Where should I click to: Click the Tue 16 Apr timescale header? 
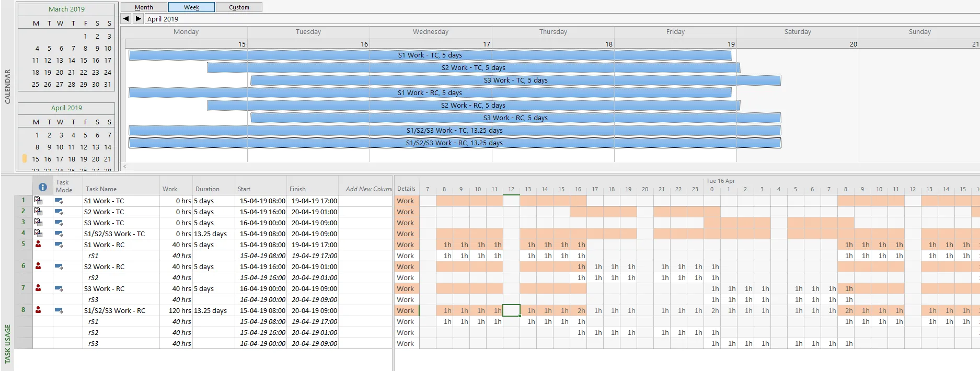pyautogui.click(x=720, y=181)
